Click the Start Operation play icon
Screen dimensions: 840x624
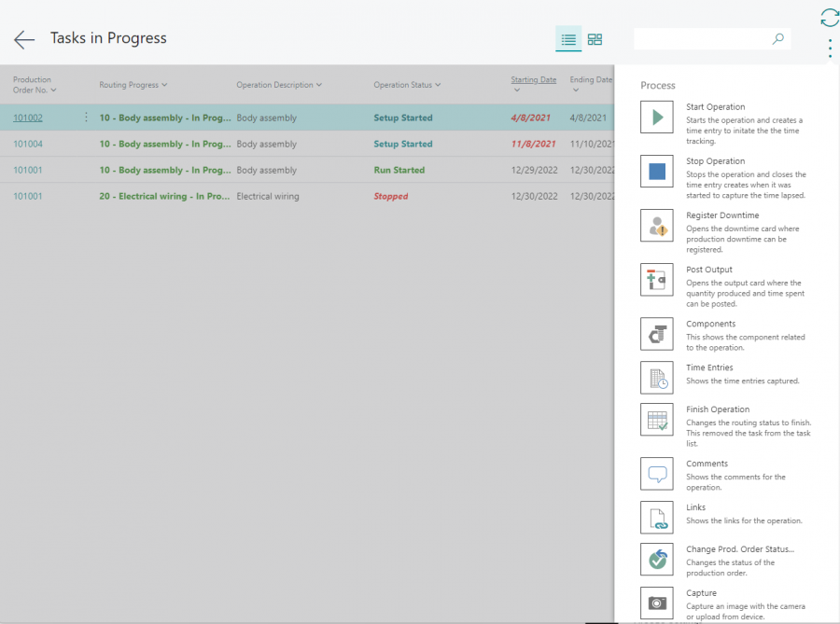pos(657,118)
